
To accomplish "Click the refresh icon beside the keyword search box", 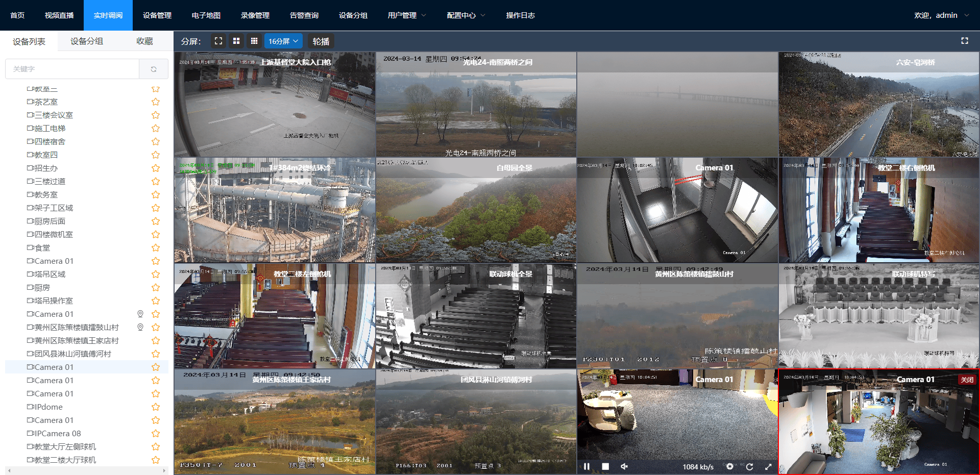I will click(x=154, y=68).
